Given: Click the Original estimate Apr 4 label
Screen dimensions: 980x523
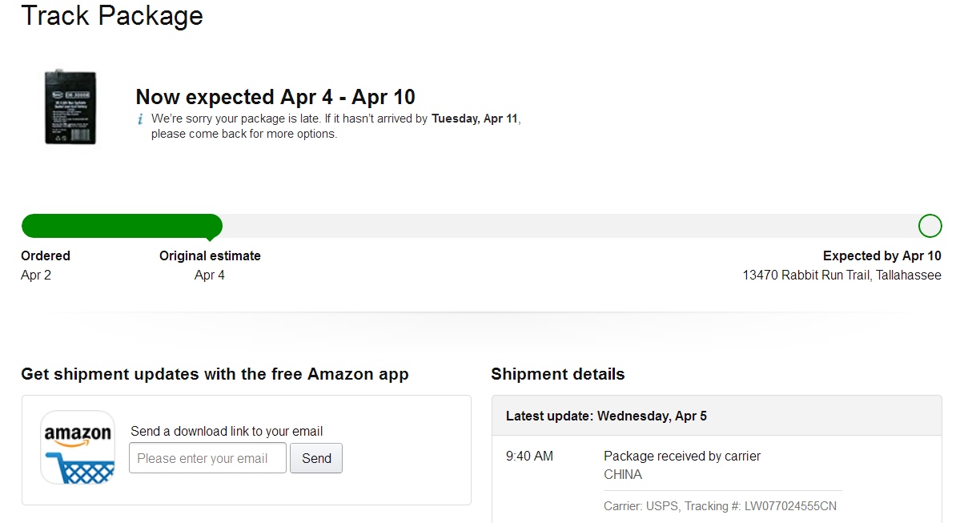Looking at the screenshot, I should (210, 265).
